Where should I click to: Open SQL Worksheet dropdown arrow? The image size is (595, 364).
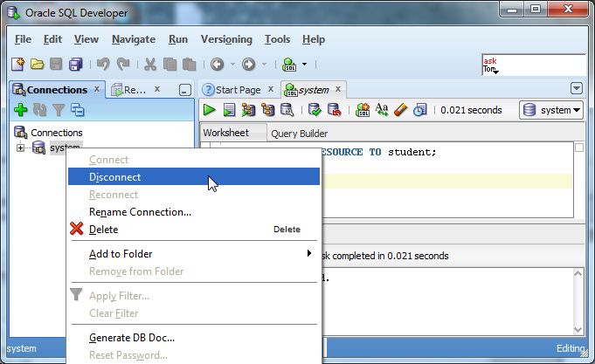coord(304,65)
